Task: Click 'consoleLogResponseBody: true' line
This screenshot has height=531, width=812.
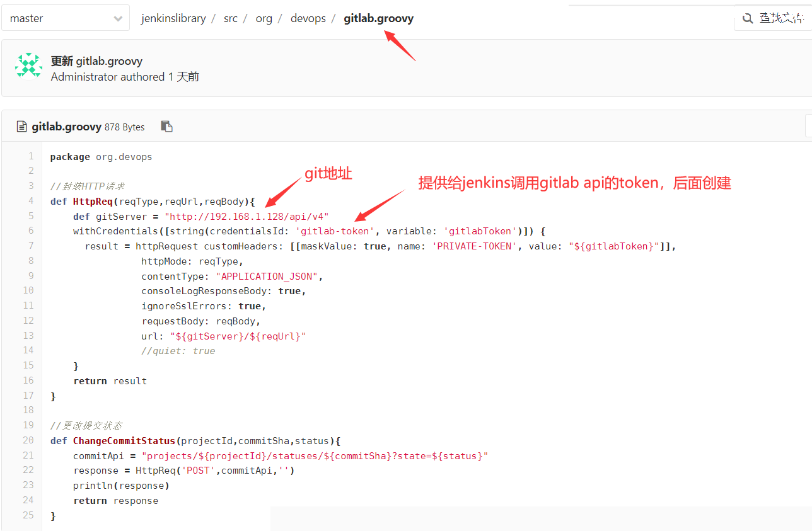Action: [x=224, y=291]
